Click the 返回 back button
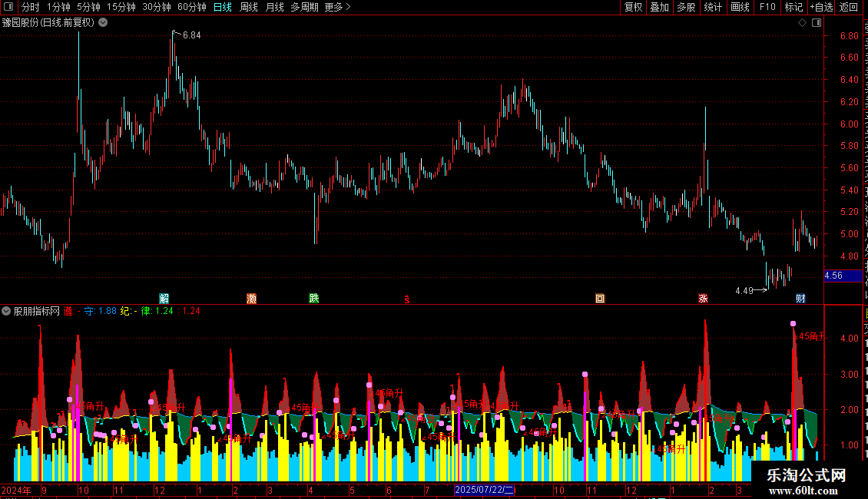868x499 pixels. click(849, 7)
